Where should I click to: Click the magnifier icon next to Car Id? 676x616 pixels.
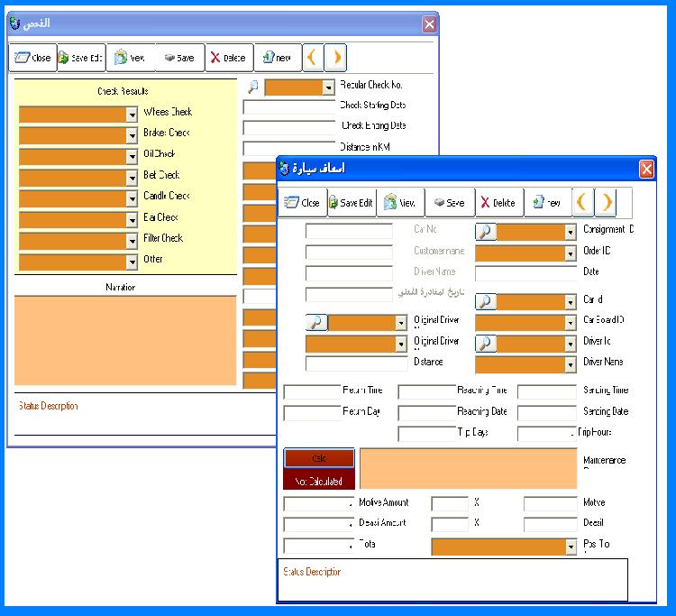pyautogui.click(x=486, y=301)
